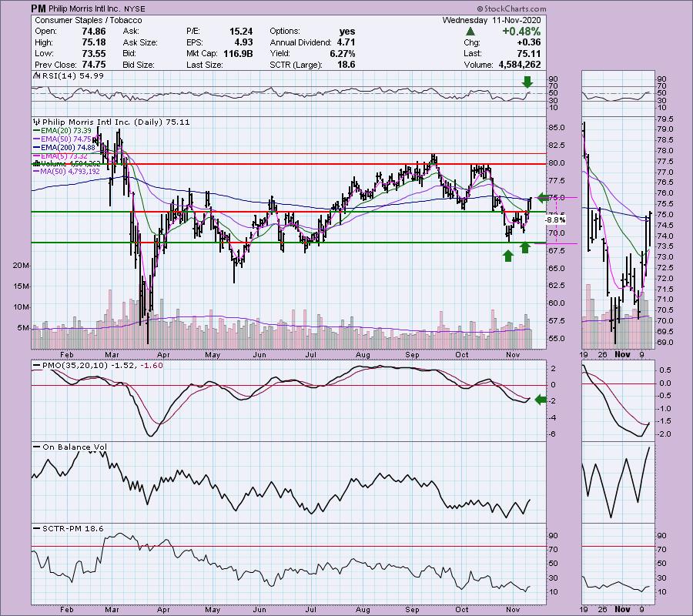This screenshot has width=693, height=616.
Task: Click the SCTR (Large) value 18.6 in header
Action: click(x=346, y=65)
